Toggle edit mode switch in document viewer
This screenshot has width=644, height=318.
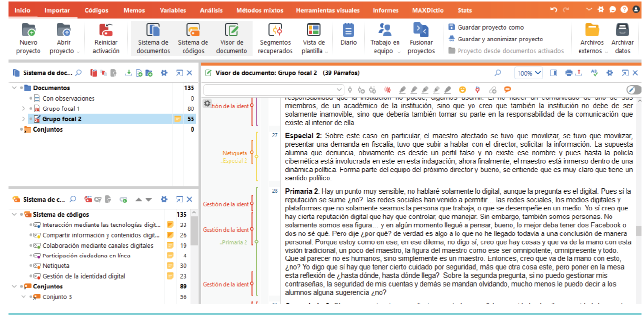click(x=633, y=90)
